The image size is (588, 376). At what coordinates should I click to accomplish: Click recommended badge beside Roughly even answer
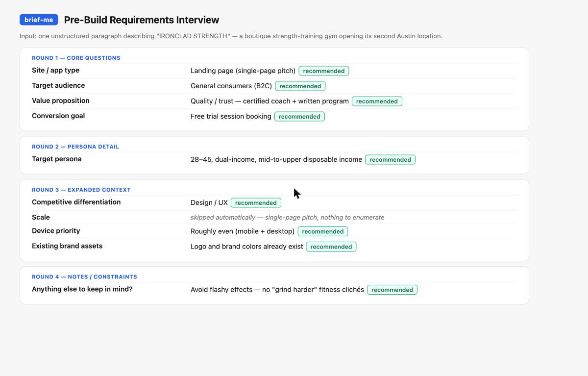coord(323,231)
